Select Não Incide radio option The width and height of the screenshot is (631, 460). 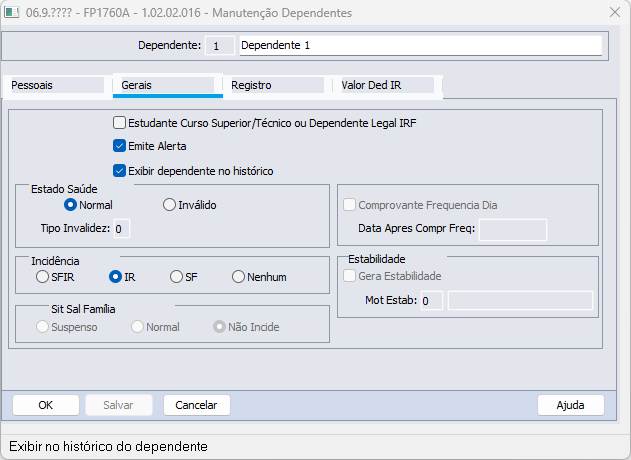[219, 327]
